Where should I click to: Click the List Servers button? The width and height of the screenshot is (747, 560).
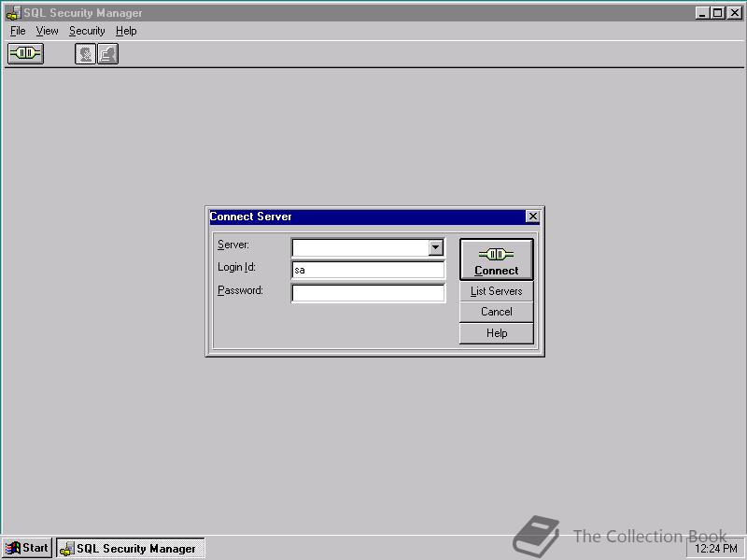coord(497,291)
